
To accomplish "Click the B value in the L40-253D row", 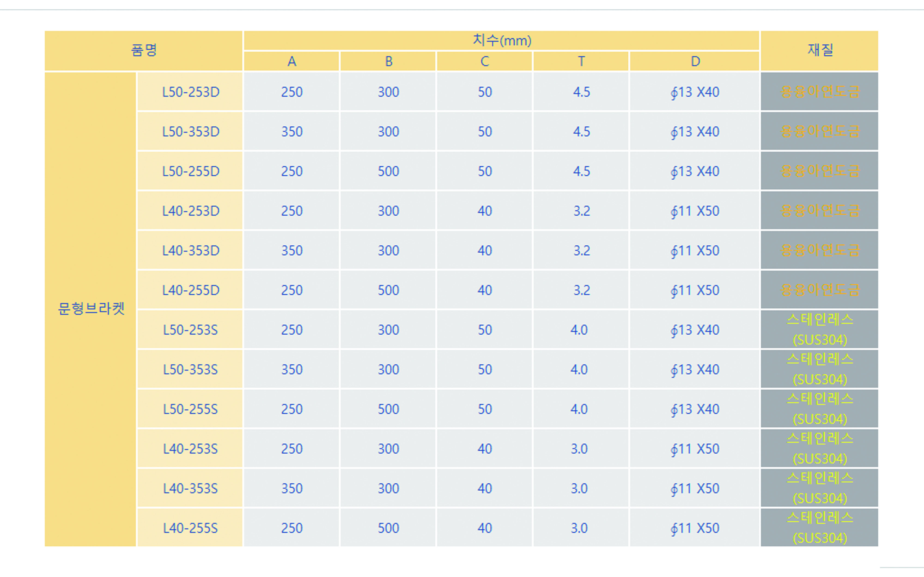I will (x=388, y=211).
